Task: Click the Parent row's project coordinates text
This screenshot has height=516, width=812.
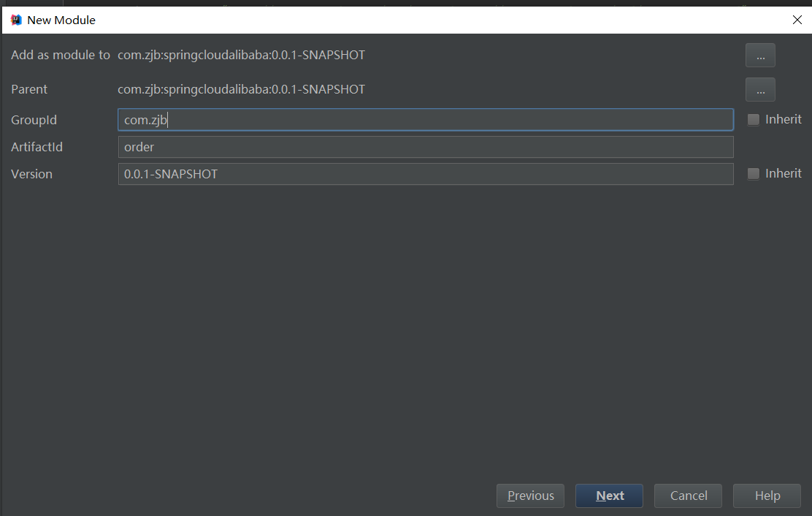Action: [241, 89]
